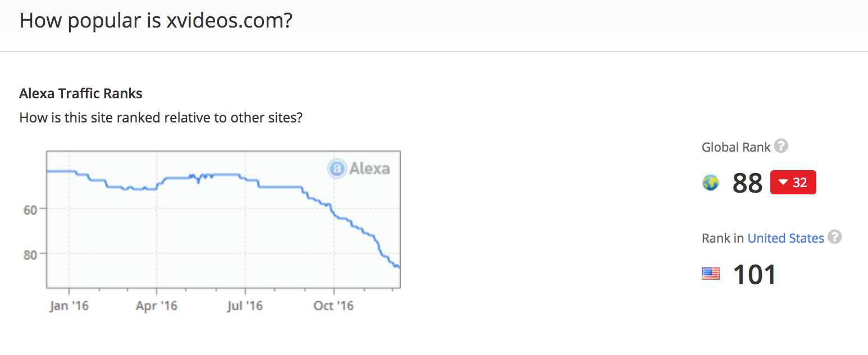Click the 60 rank axis label
The width and height of the screenshot is (868, 355).
tap(31, 210)
